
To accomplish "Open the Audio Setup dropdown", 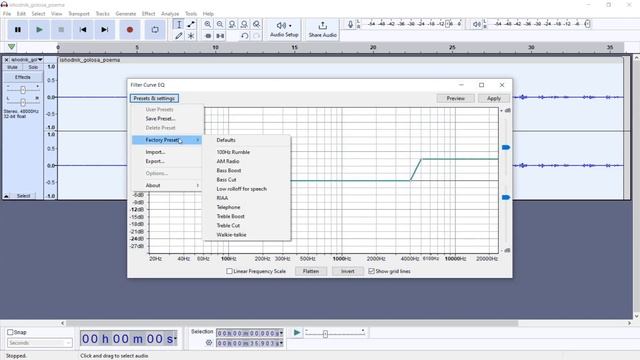I will (x=284, y=29).
